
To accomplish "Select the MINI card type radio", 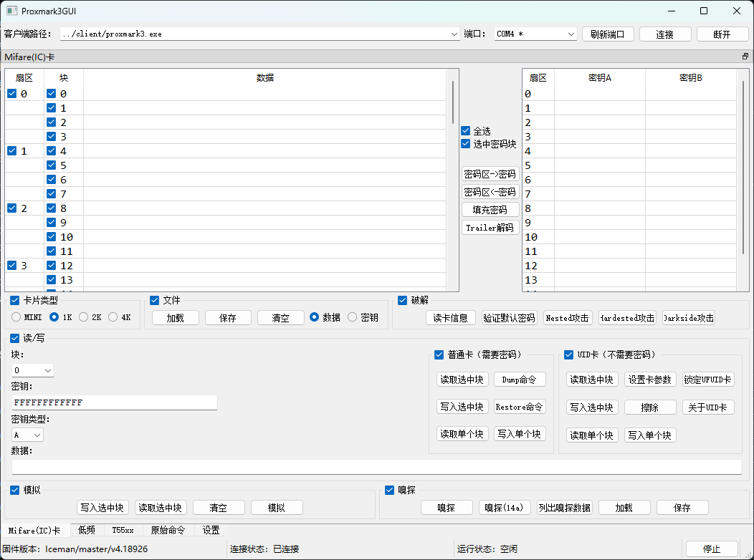I will (16, 317).
